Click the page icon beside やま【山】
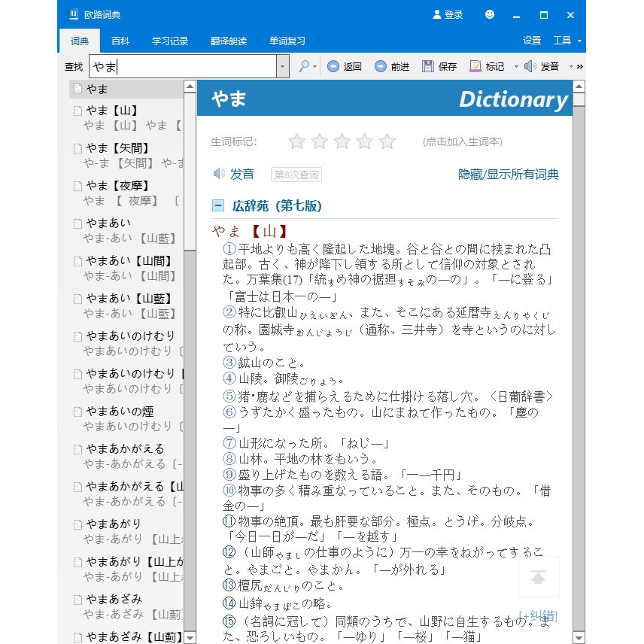 point(77,111)
